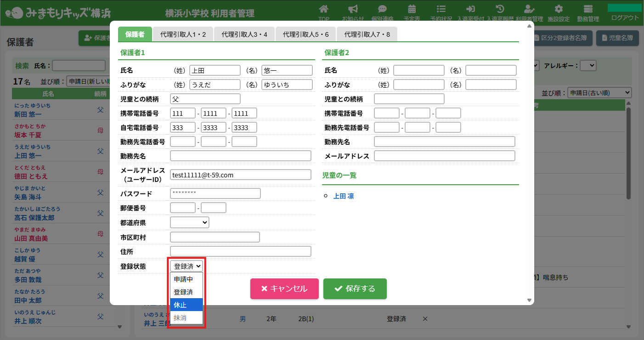Open 入退室履歴 history icon
This screenshot has width=644, height=340.
click(x=500, y=9)
